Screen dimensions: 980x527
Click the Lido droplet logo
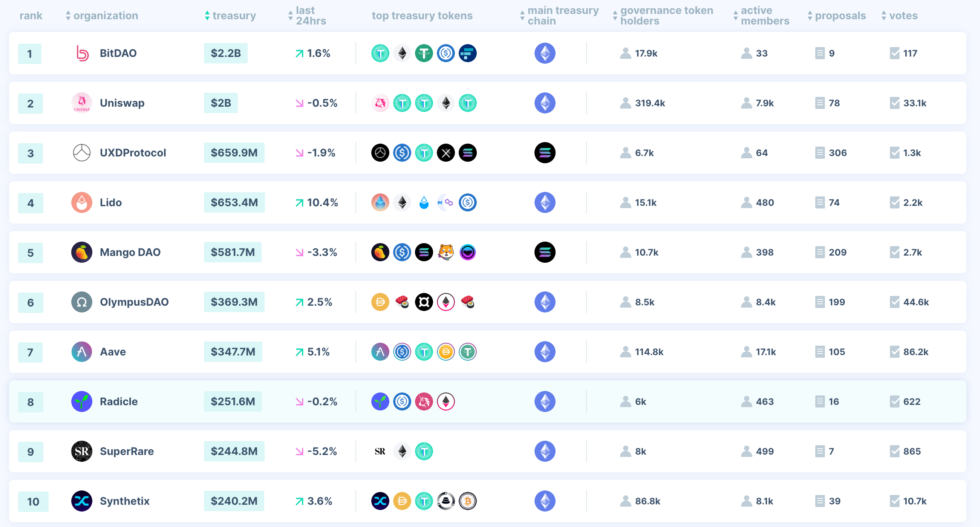(82, 202)
